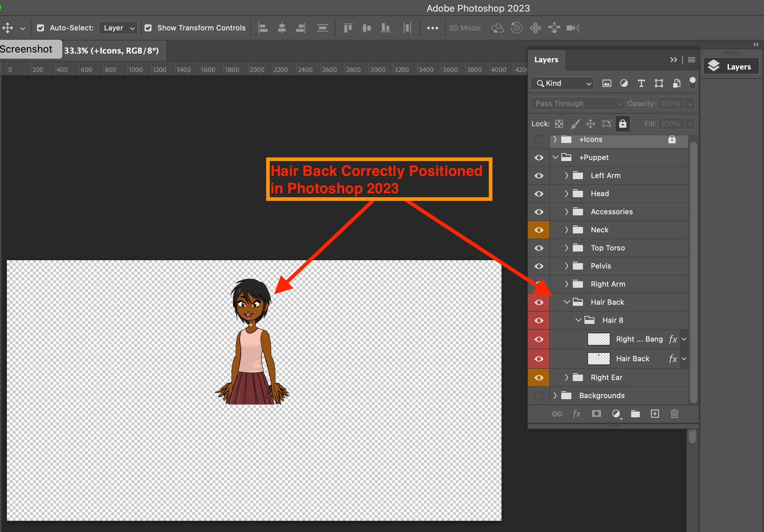Click the create new layer icon

pyautogui.click(x=655, y=414)
